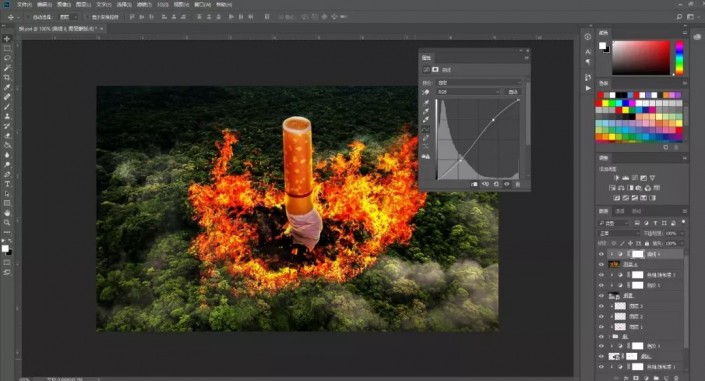The height and width of the screenshot is (381, 705).
Task: Select the Eraser tool
Action: coord(7,135)
